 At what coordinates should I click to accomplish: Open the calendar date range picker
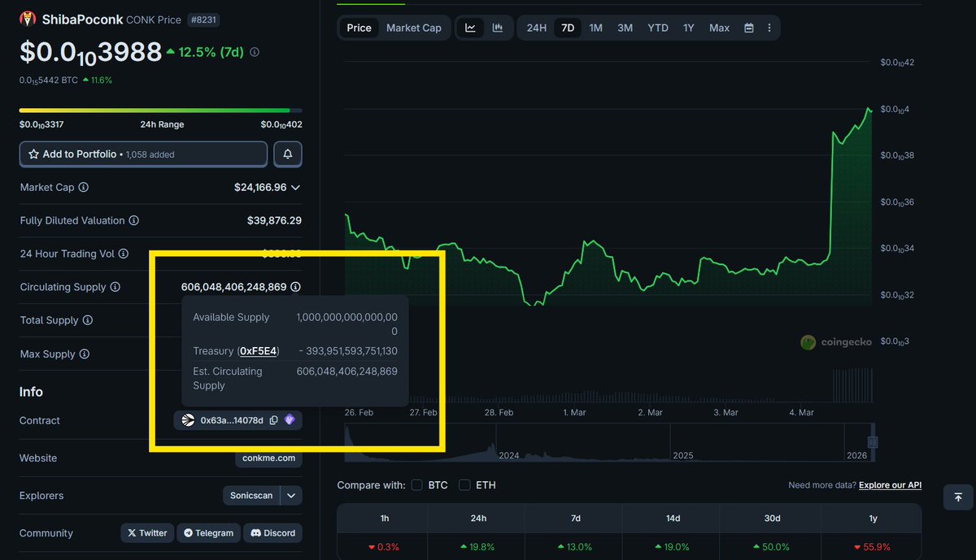click(x=748, y=28)
